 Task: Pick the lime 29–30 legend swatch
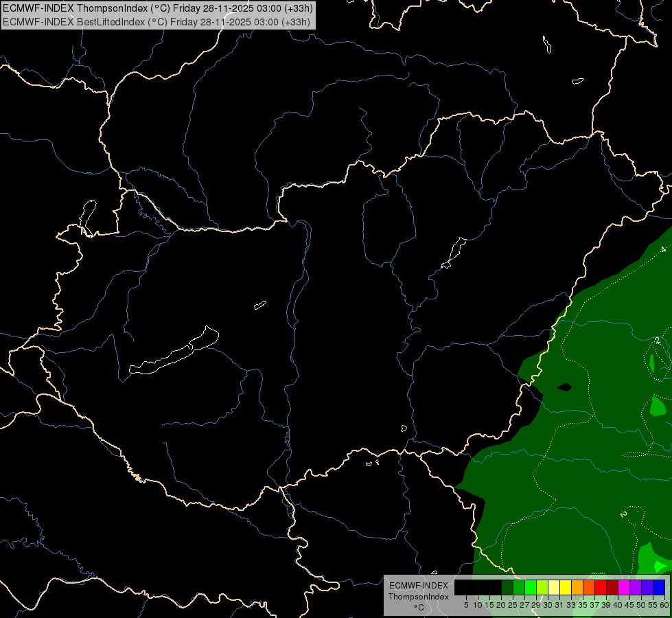pos(542,588)
